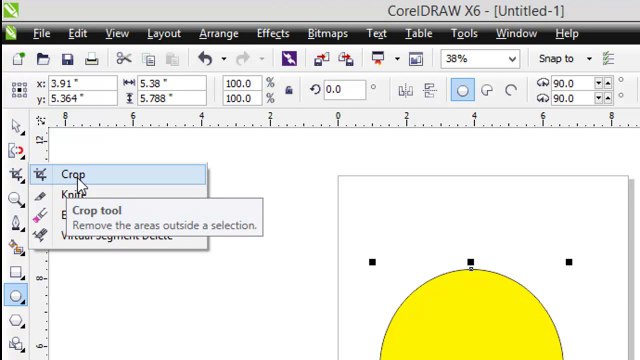This screenshot has width=640, height=360.
Task: Open the Window menu
Action: pyautogui.click(x=516, y=33)
